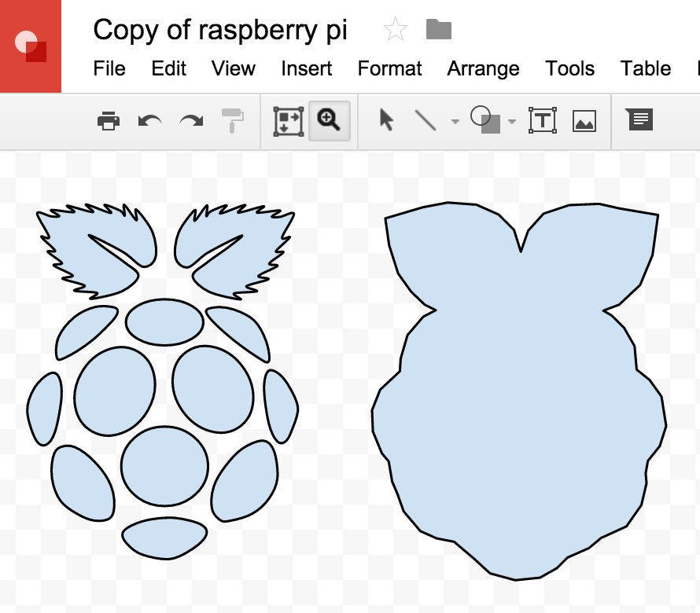
Task: Choose the Select arrow tool
Action: click(386, 121)
